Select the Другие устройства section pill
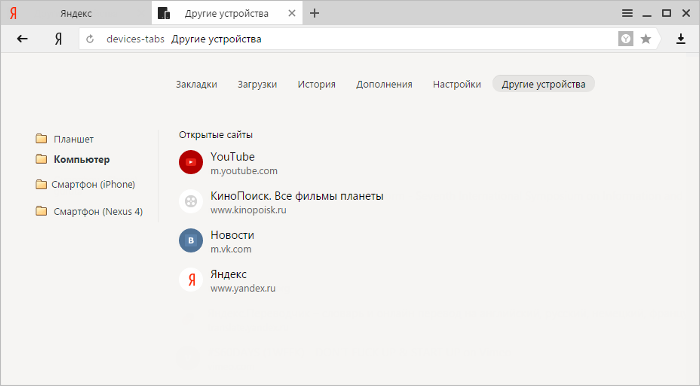700x386 pixels. tap(543, 84)
